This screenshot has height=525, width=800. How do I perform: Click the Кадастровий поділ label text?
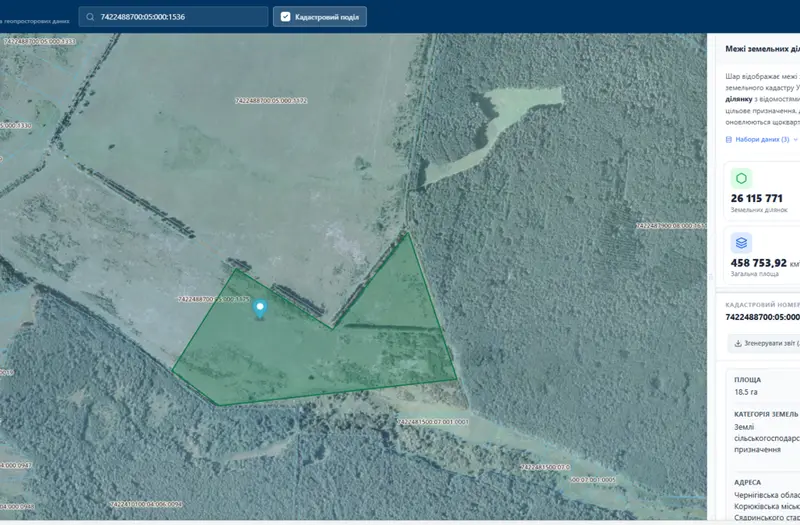tap(327, 17)
